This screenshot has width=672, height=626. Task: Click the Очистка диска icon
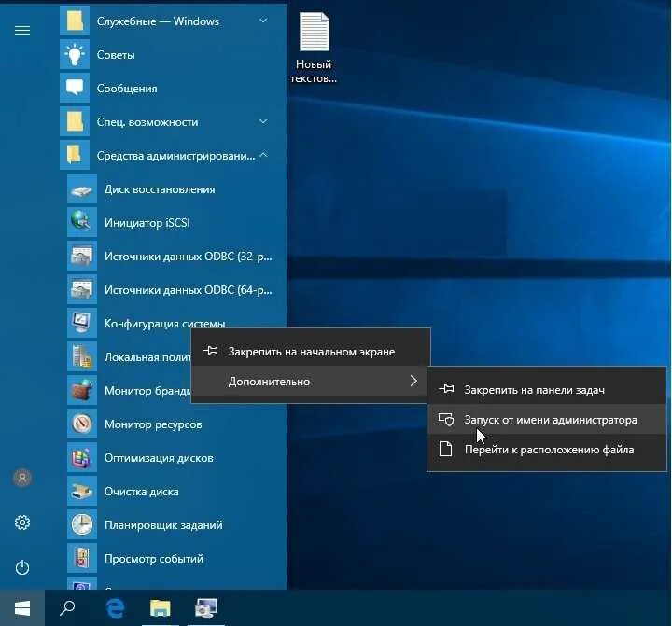82,491
